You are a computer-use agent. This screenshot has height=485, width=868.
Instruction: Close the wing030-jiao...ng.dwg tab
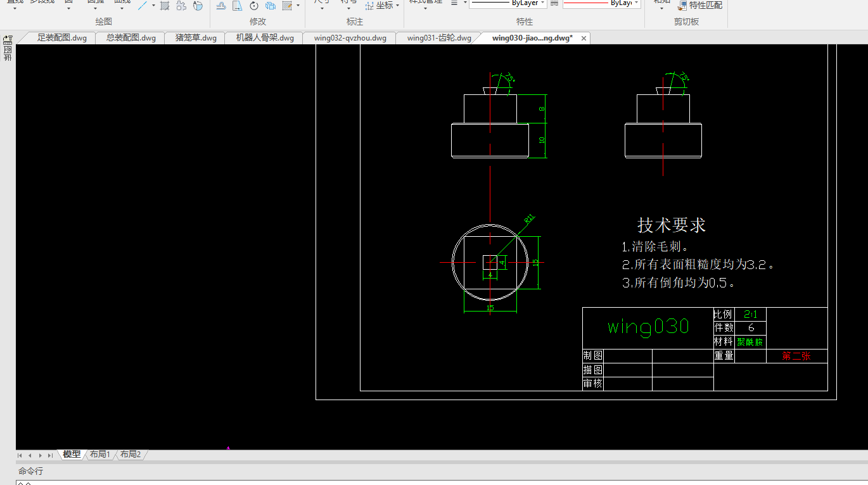[x=584, y=38]
